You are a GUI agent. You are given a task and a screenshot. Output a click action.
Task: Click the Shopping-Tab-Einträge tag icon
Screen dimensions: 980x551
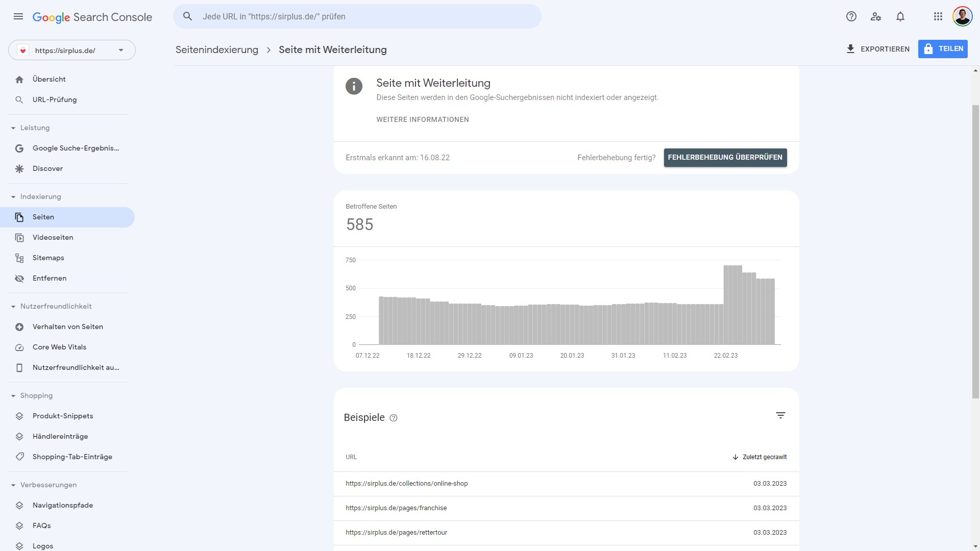[19, 457]
